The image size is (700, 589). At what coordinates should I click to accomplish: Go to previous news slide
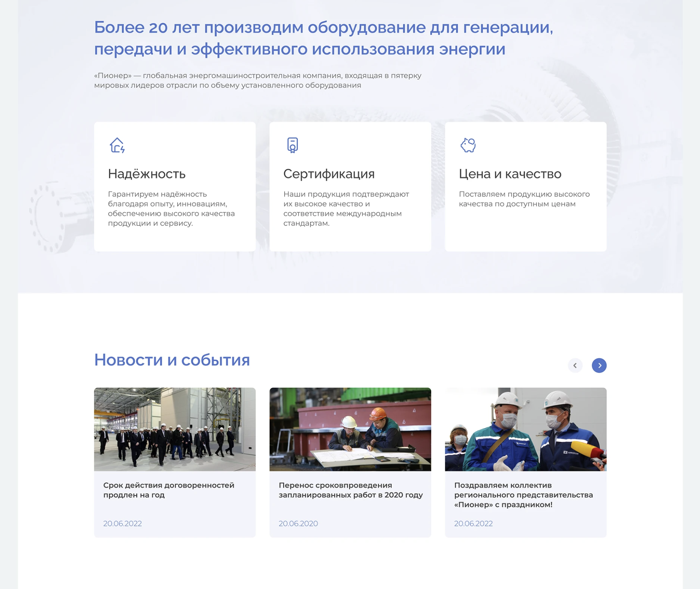[x=575, y=365]
